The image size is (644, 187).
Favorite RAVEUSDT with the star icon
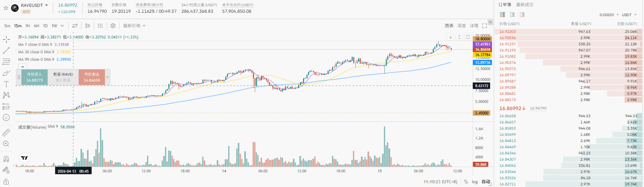(x=6, y=8)
